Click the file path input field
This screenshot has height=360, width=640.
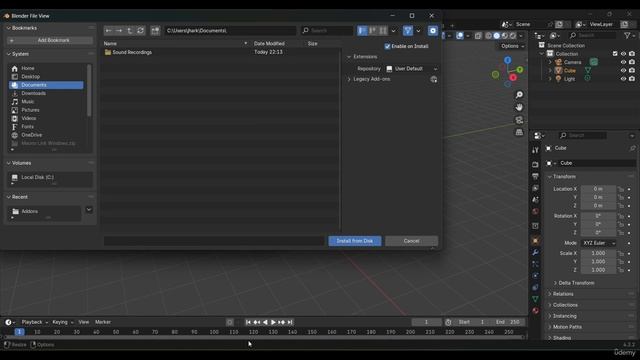pos(231,31)
